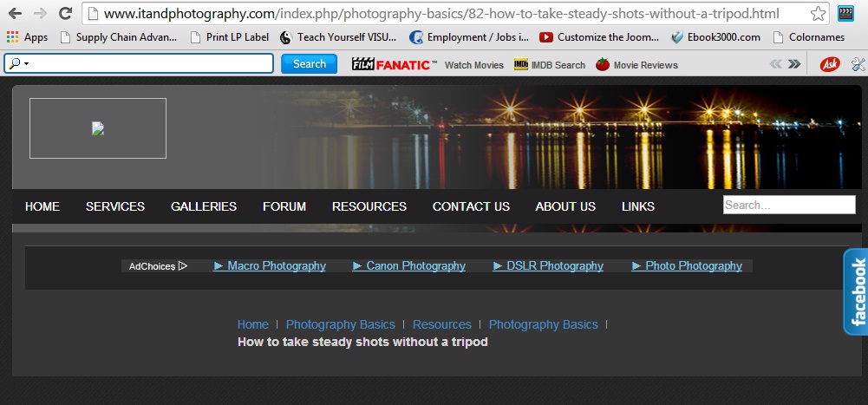Click the toolbar left double-chevron
Image resolution: width=868 pixels, height=405 pixels.
[x=775, y=63]
